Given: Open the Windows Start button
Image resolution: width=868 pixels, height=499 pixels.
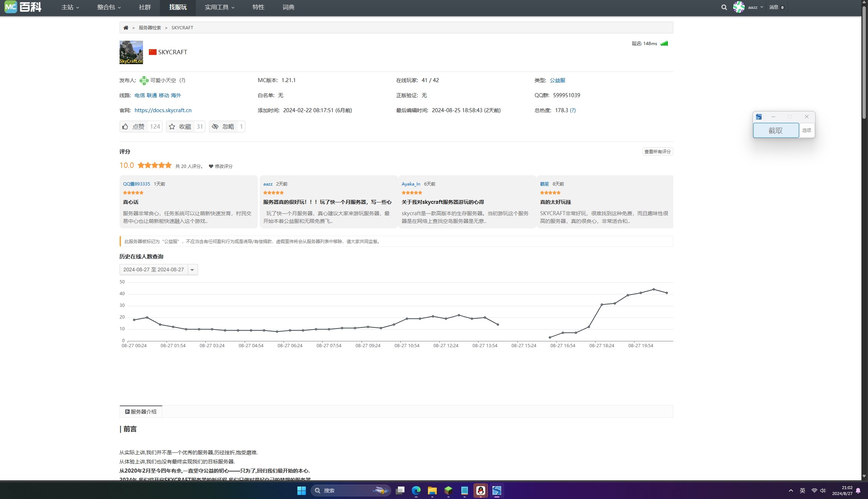Looking at the screenshot, I should [x=301, y=491].
